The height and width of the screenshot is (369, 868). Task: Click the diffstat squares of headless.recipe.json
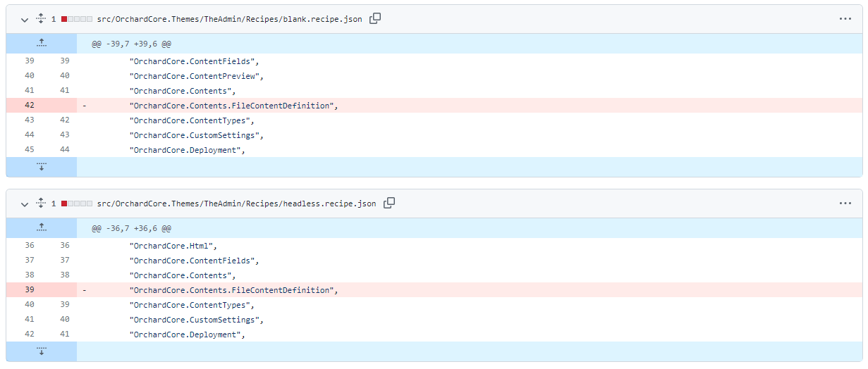(x=77, y=204)
